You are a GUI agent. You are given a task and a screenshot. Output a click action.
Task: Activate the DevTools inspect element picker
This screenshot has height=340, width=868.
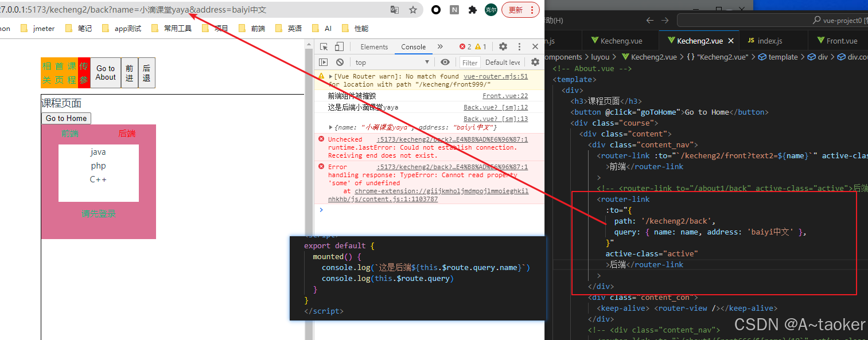[324, 47]
